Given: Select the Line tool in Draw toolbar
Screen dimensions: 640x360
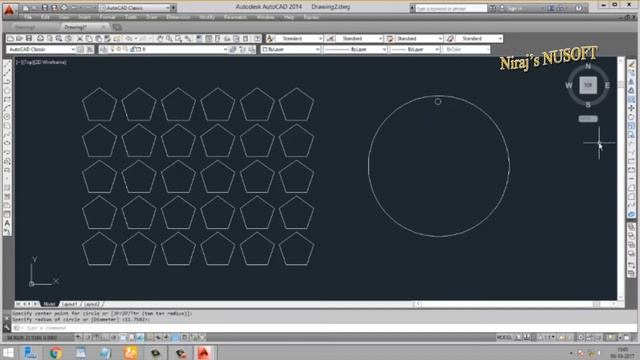Looking at the screenshot, I should point(7,64).
